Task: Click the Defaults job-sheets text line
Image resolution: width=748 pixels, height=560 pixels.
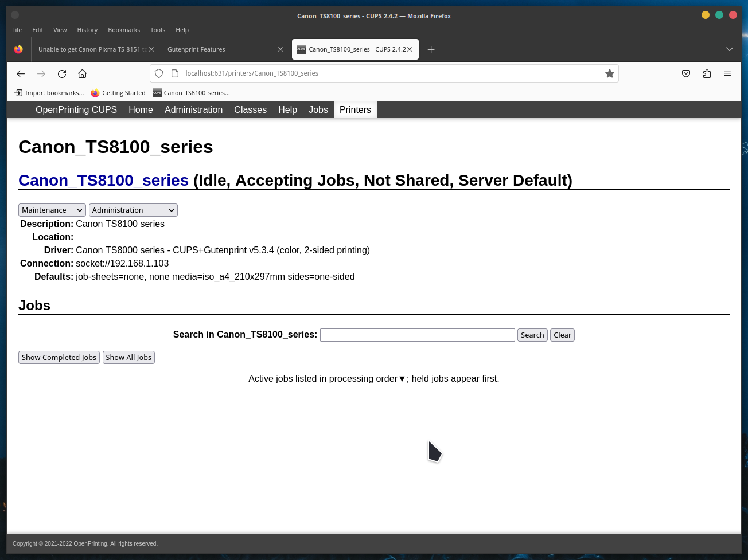Action: click(215, 276)
